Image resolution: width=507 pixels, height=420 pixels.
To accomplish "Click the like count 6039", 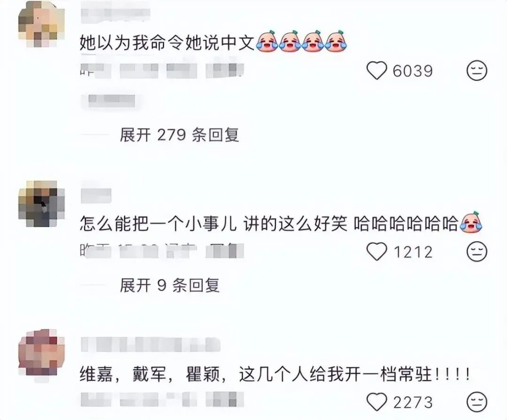I will (413, 71).
